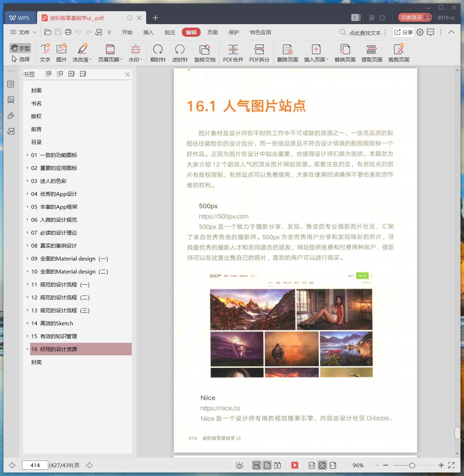Viewport: 464px width, 476px height.
Task: Open the 插入页面 dropdown arrow
Action: pos(327,60)
